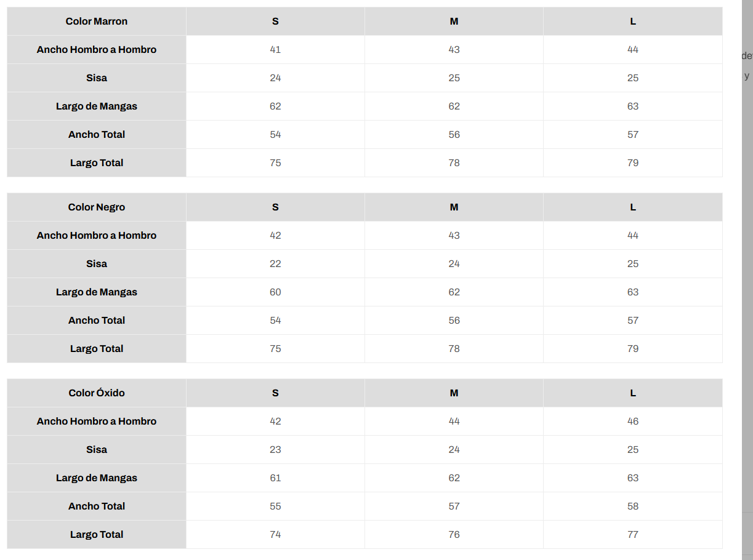Click the 'Color Marron' table header
Screen dimensions: 753x560
click(97, 22)
